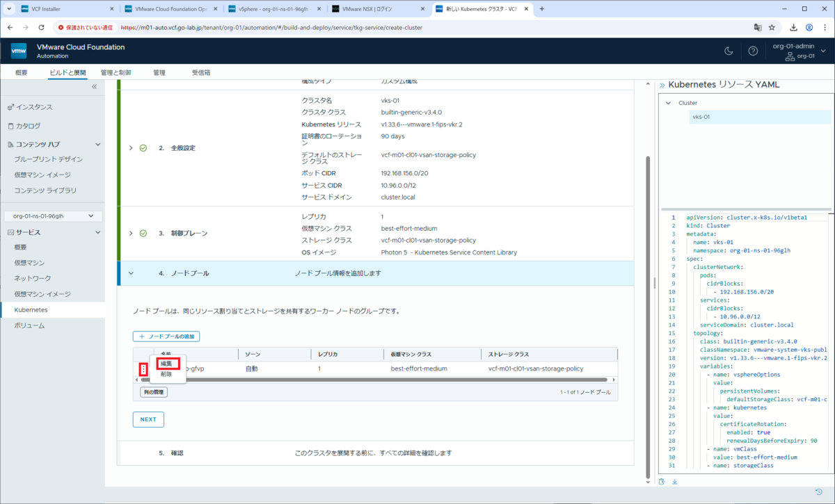The height and width of the screenshot is (504, 835).
Task: Open the ビルドと展開 tab
Action: [67, 72]
